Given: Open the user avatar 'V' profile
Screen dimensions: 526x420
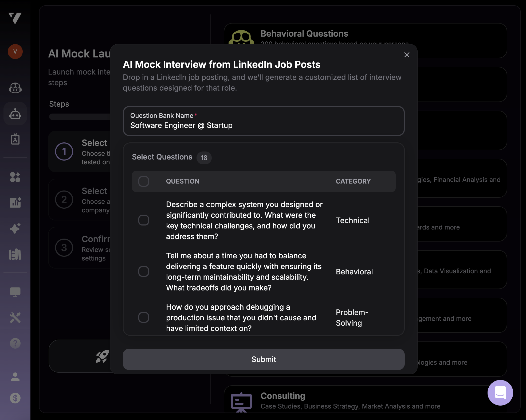Looking at the screenshot, I should tap(15, 52).
